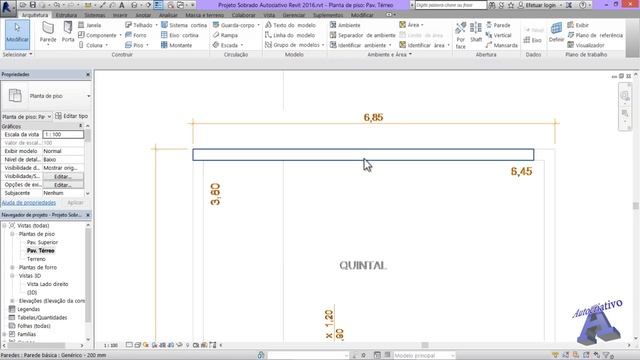Screen dimensions: 640x360
Task: Open the Sistemas ribbon tab
Action: pyautogui.click(x=95, y=15)
